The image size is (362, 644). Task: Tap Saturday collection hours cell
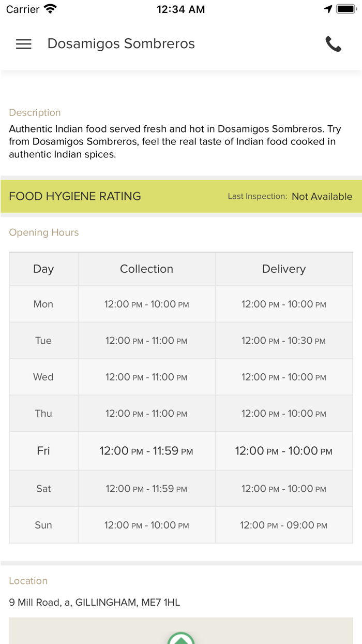click(146, 489)
